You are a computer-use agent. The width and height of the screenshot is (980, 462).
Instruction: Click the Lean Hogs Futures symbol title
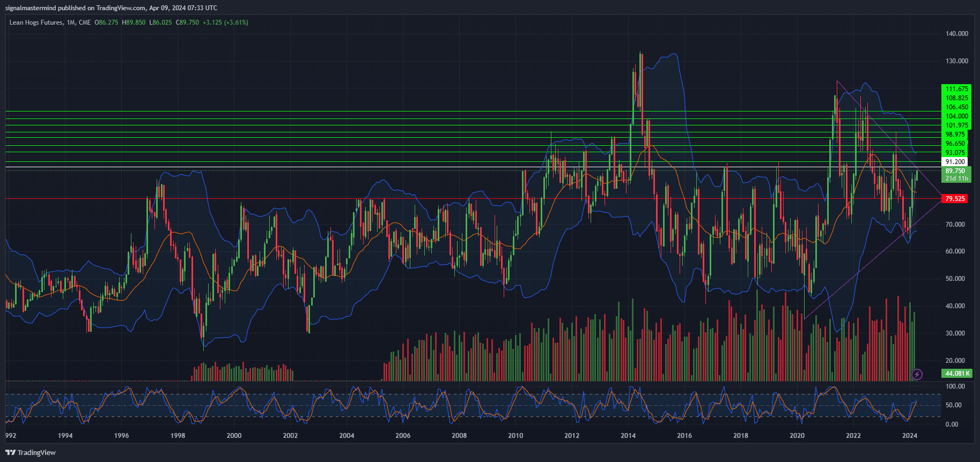36,23
